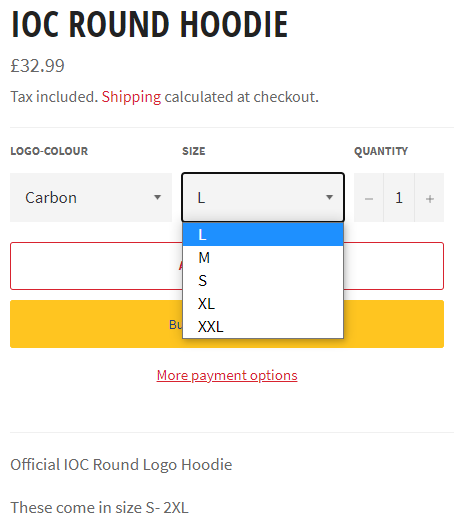Choose size XXL from the list
The width and height of the screenshot is (458, 524).
coord(263,326)
